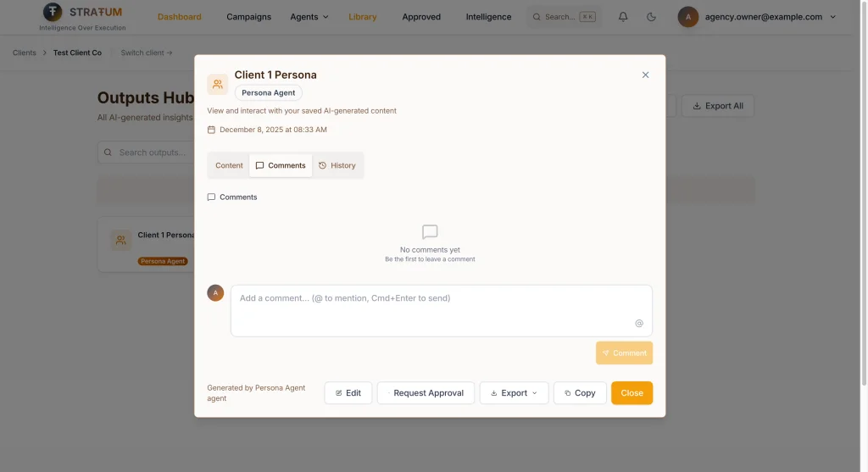Go to Campaigns page
The image size is (868, 472).
[248, 17]
